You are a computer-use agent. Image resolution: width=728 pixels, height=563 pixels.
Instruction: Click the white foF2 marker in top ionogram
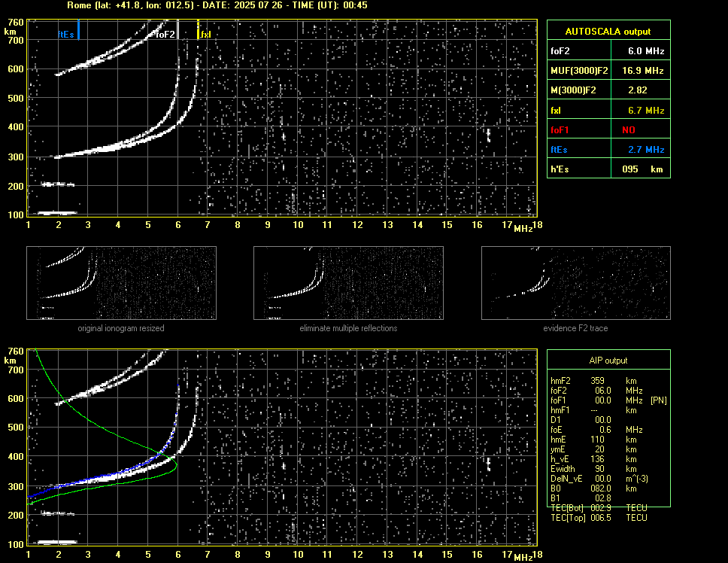pyautogui.click(x=177, y=29)
